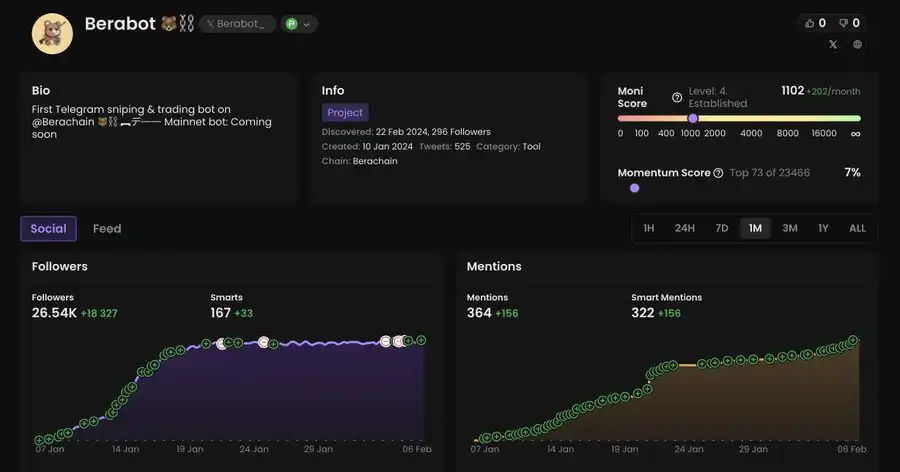
Task: Select the 1M time range
Action: pyautogui.click(x=755, y=228)
